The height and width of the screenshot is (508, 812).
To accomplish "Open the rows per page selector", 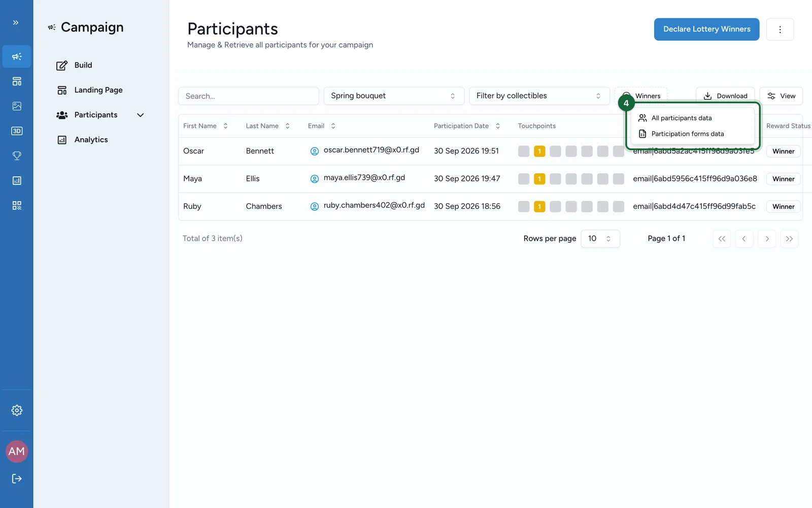I will (600, 239).
